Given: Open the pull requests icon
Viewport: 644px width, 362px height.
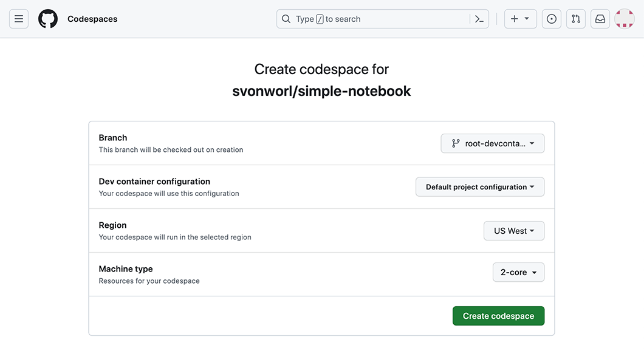Looking at the screenshot, I should pos(575,19).
